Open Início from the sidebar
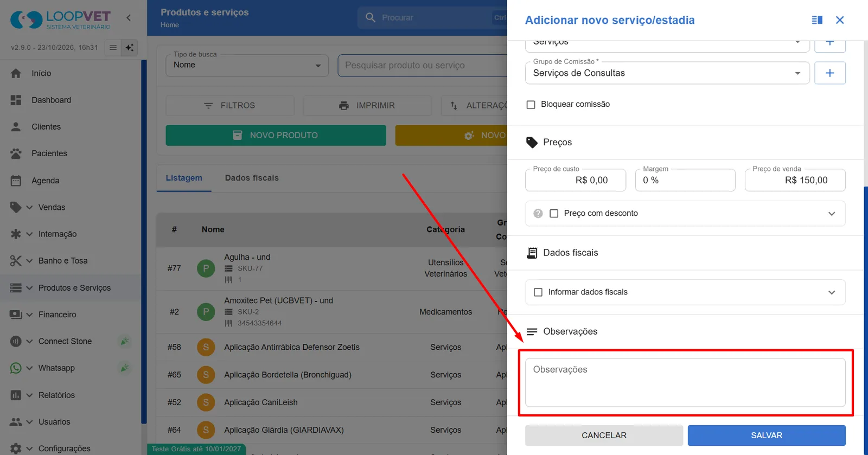This screenshot has width=868, height=455. 41,73
